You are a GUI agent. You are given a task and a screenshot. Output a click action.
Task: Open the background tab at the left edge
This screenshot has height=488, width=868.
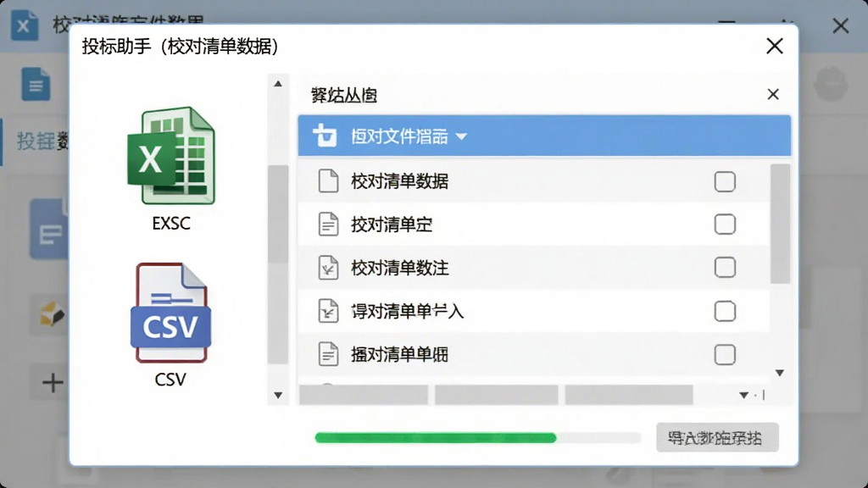(x=36, y=141)
